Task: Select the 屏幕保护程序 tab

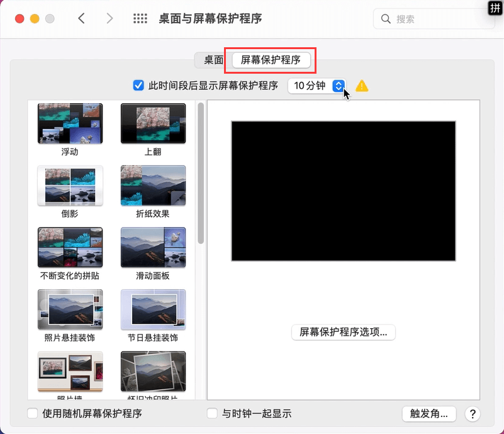Action: (271, 60)
